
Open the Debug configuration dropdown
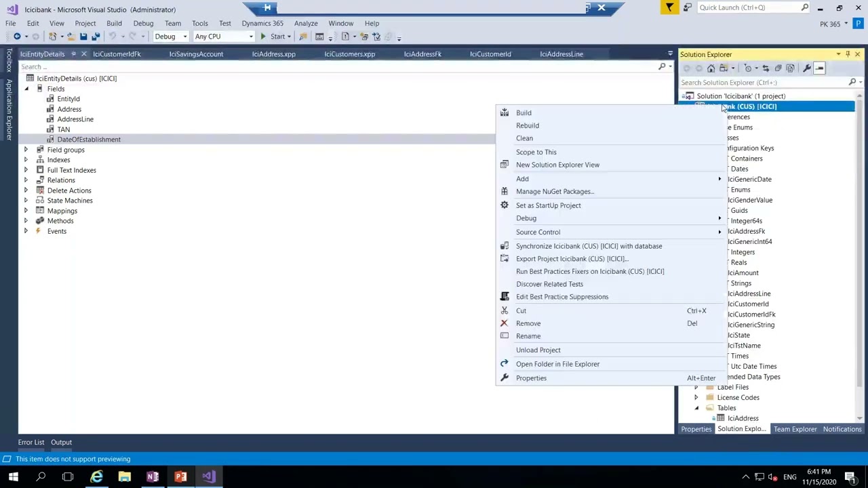(x=170, y=37)
